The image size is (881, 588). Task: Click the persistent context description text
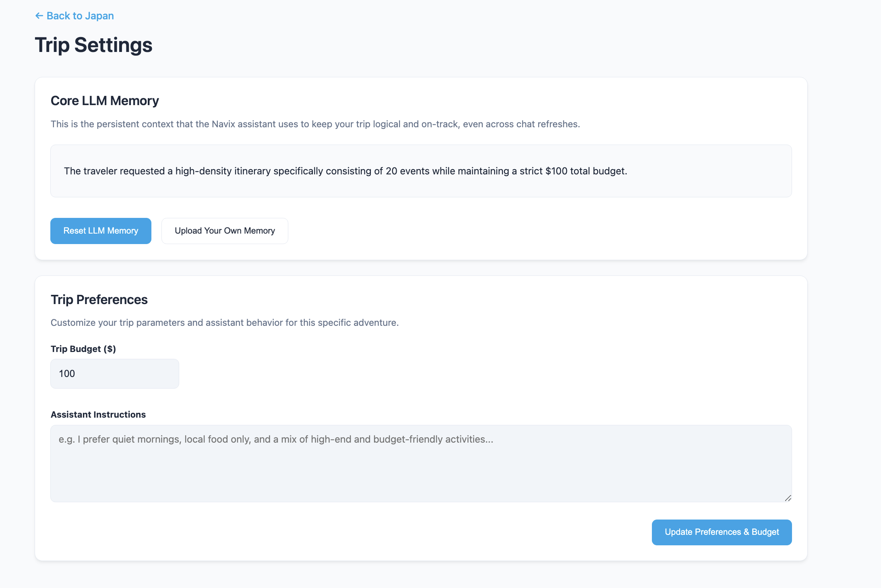point(315,124)
